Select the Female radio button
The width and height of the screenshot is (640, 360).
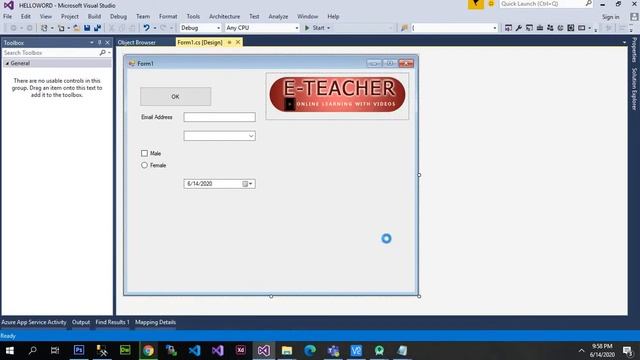[144, 165]
